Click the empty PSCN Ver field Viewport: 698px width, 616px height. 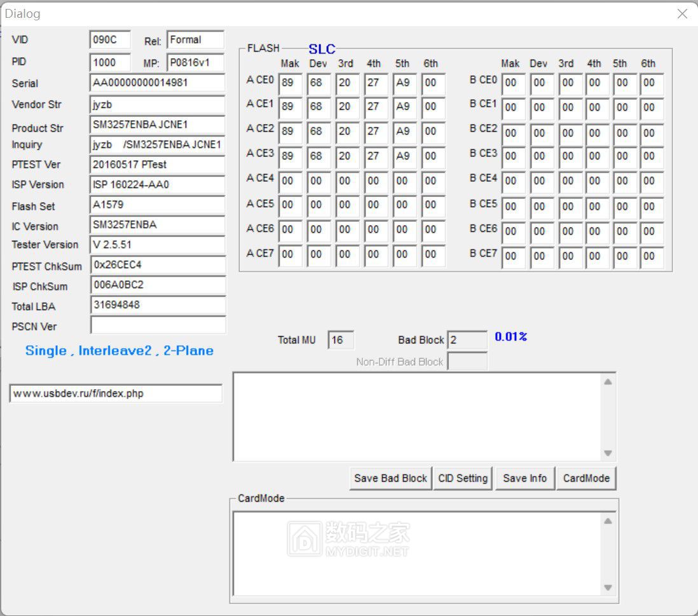pyautogui.click(x=158, y=325)
